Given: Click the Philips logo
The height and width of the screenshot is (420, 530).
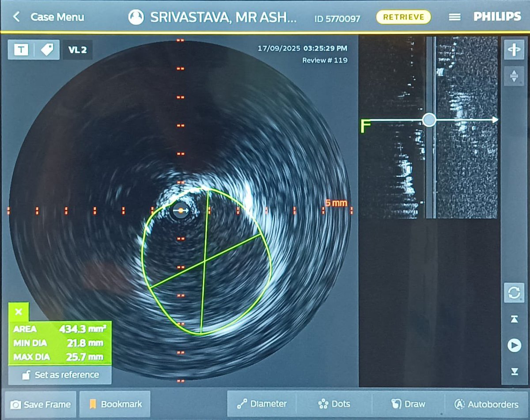Looking at the screenshot, I should (497, 17).
